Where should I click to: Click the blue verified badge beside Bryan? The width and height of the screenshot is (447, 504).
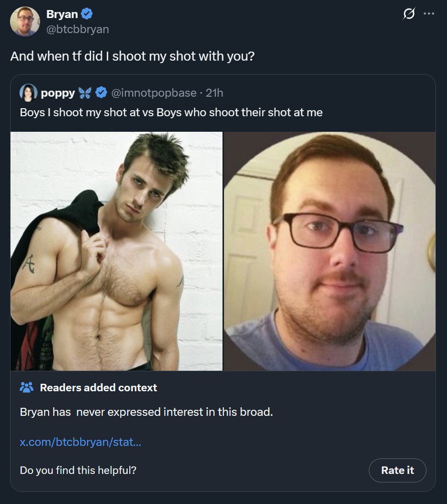pos(87,15)
